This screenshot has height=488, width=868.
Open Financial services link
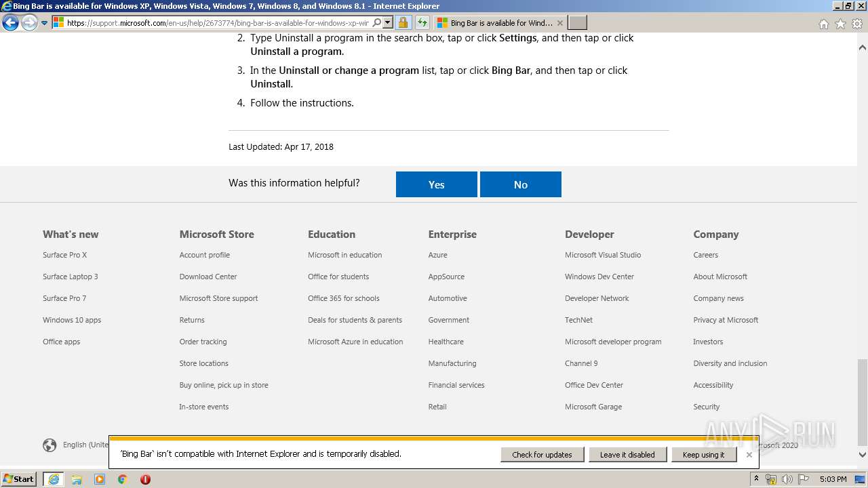tap(456, 385)
